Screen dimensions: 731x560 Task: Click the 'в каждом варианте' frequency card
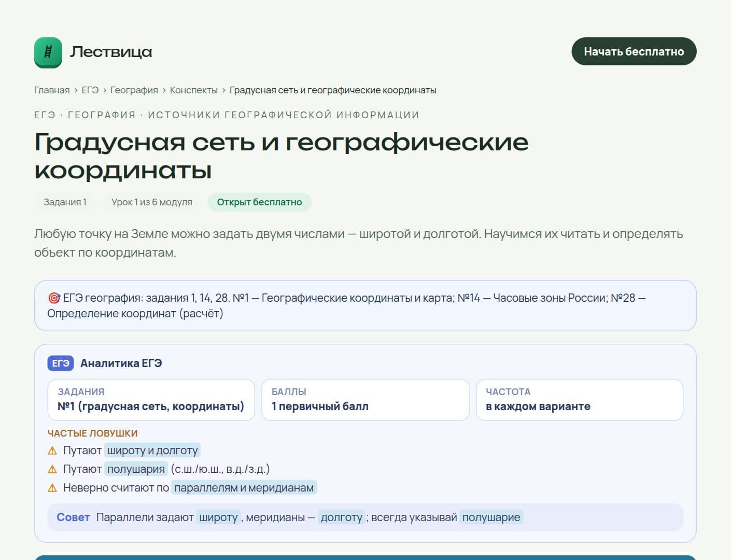pyautogui.click(x=580, y=400)
